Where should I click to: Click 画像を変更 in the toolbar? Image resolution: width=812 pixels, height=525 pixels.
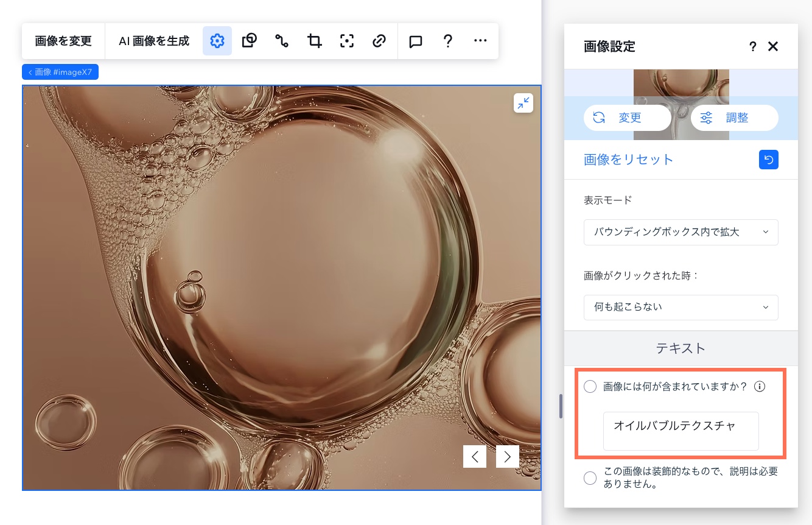[x=63, y=41]
